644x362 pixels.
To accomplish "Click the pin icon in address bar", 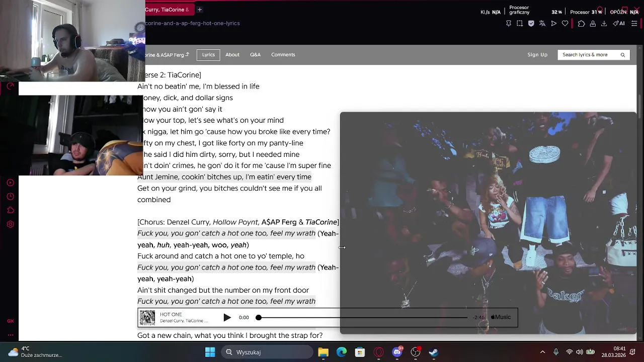I will point(508,23).
